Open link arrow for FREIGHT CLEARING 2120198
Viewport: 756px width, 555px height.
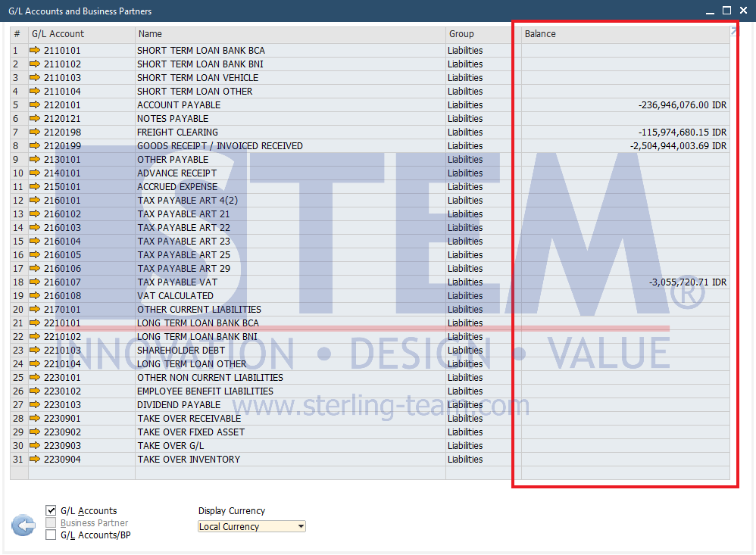point(35,132)
